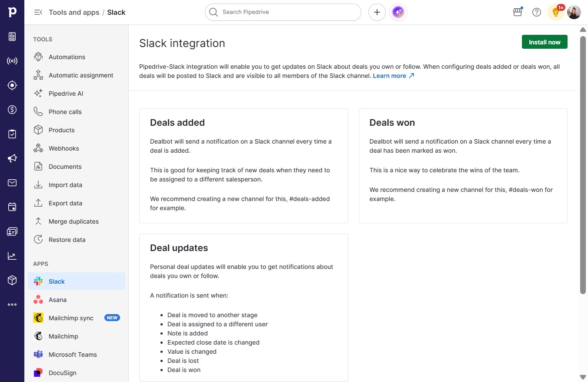Click the 'Expected close date is changed' bullet
This screenshot has width=588, height=382.
click(214, 342)
